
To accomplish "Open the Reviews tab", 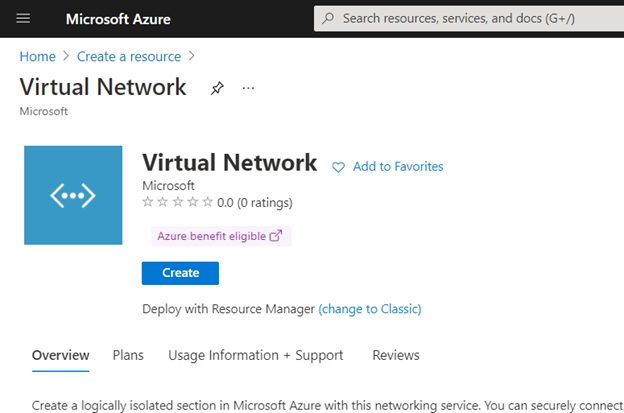I will (396, 355).
